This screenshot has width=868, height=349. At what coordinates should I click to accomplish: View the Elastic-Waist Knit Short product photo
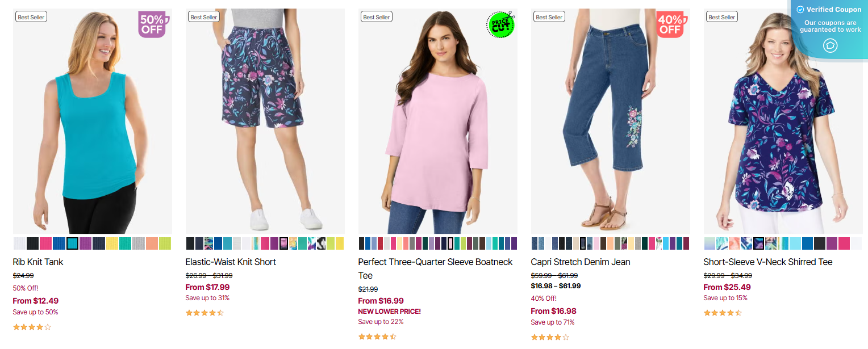265,121
